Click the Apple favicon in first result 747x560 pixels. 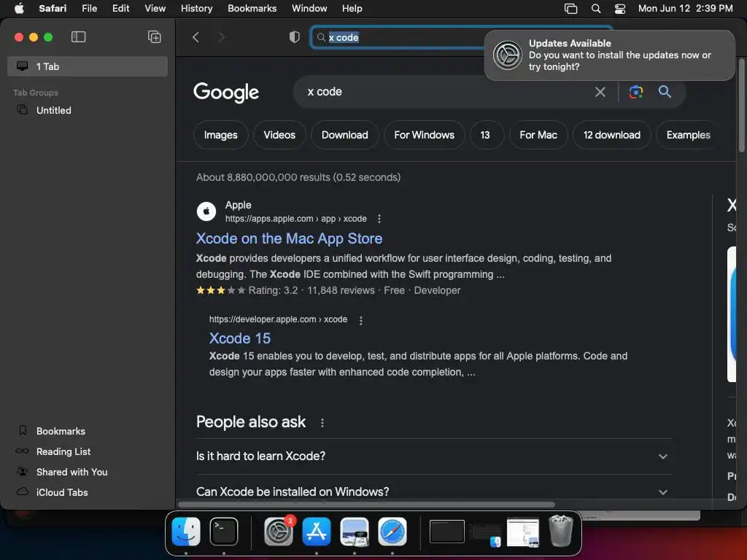coord(206,211)
